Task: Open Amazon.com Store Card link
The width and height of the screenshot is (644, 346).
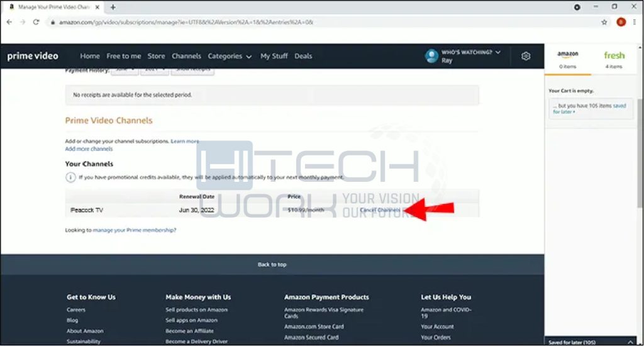Action: pyautogui.click(x=314, y=326)
